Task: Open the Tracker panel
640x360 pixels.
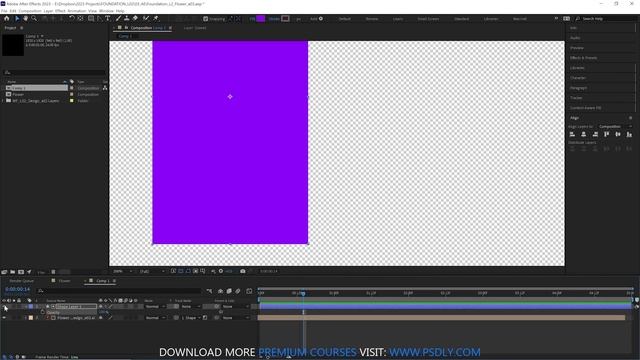Action: [x=576, y=98]
